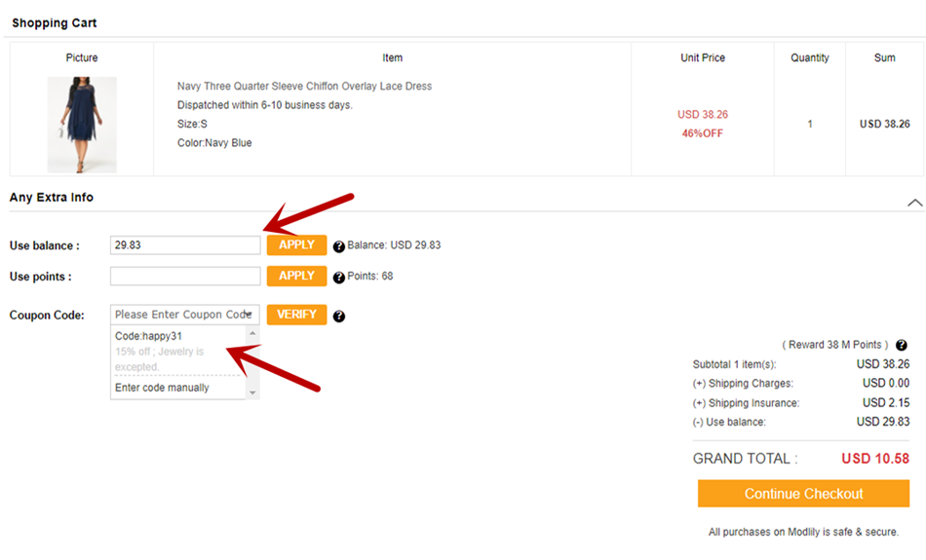
Task: Click help icon beside Balance: USD 29.83
Action: coord(339,246)
